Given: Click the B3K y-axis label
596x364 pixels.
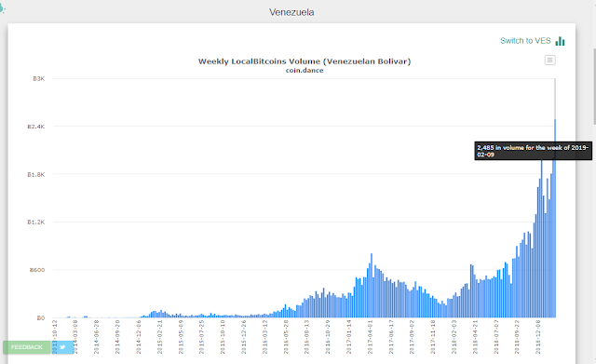Looking at the screenshot, I should [x=38, y=78].
